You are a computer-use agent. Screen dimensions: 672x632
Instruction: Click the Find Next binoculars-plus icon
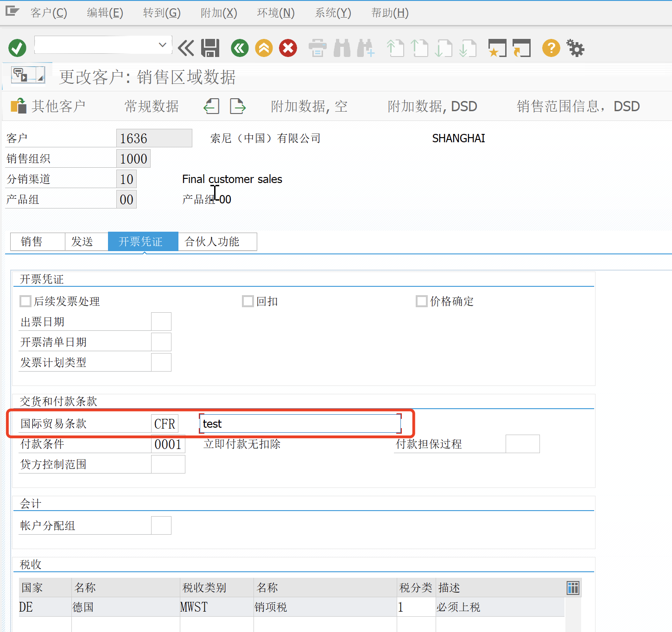pos(366,48)
